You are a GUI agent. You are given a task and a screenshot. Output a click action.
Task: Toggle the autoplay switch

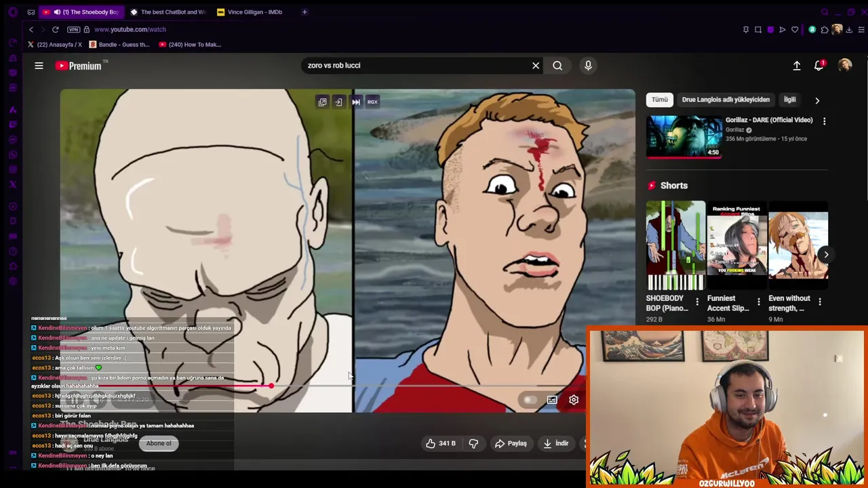pos(530,400)
